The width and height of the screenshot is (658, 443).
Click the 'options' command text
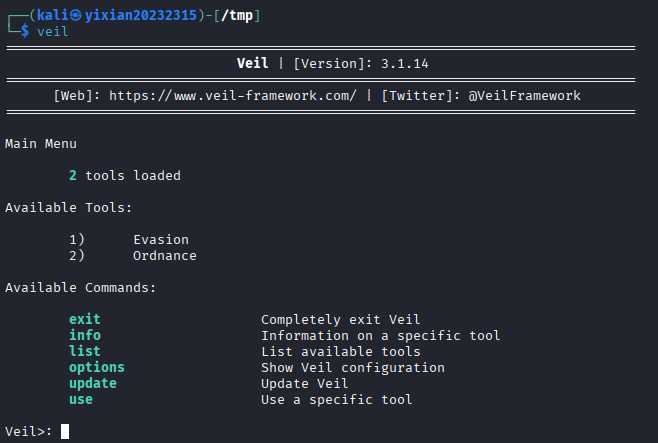coord(97,368)
